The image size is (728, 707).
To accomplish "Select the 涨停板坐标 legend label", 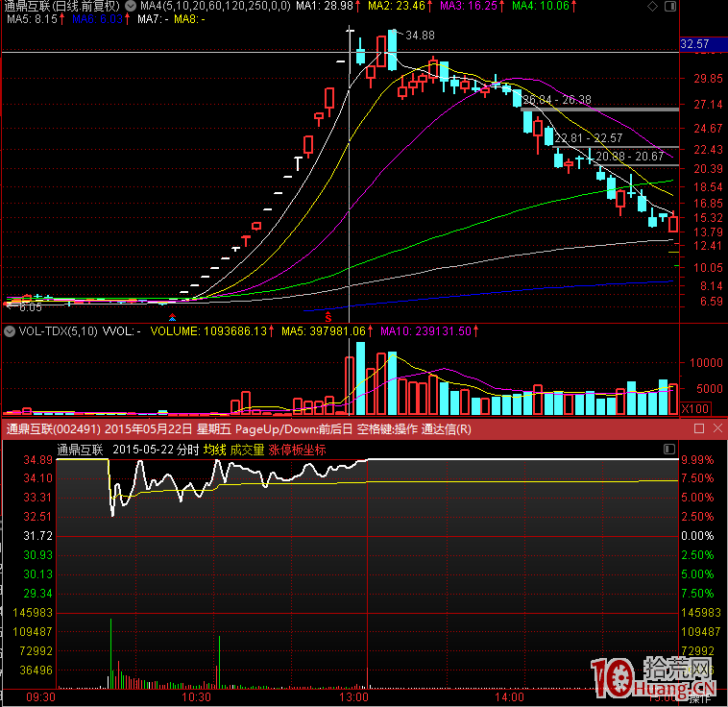I will (x=297, y=450).
